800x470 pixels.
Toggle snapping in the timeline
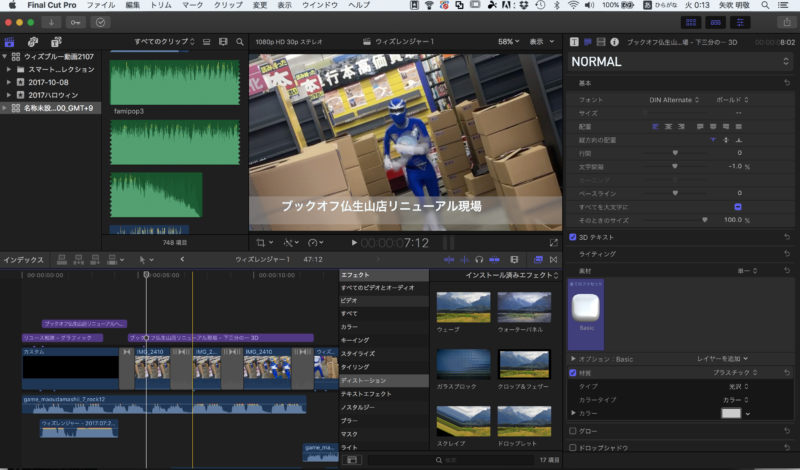pyautogui.click(x=494, y=260)
